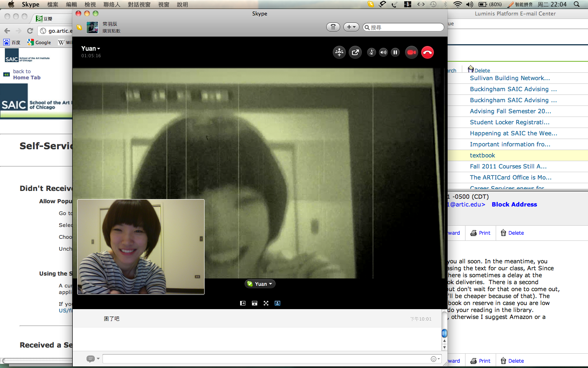Click the battery 80% indicator
This screenshot has width=588, height=368.
[x=490, y=4]
